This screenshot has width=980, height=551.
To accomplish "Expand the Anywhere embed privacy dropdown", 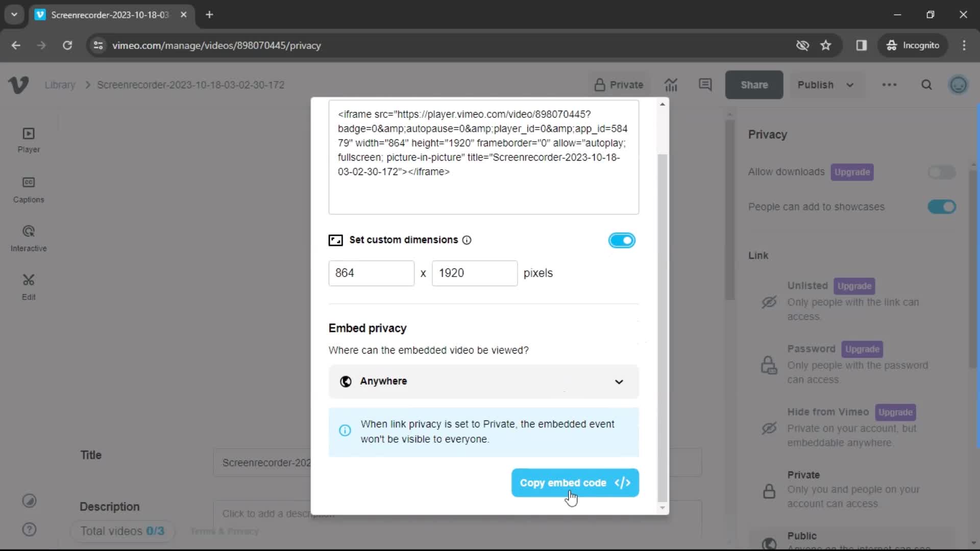I will pyautogui.click(x=483, y=382).
